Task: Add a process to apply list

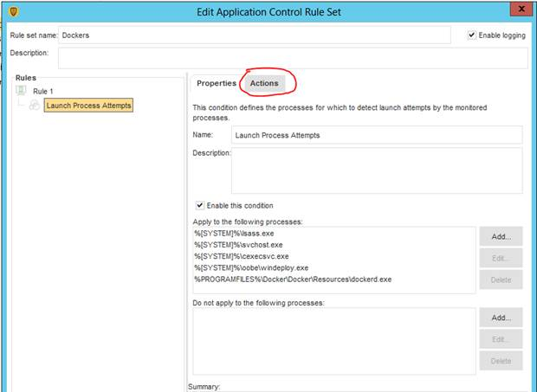Action: click(501, 236)
